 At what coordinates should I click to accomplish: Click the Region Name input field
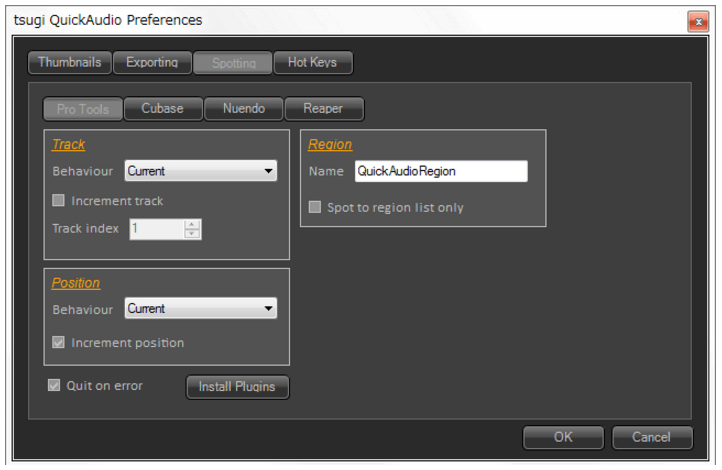tap(441, 171)
